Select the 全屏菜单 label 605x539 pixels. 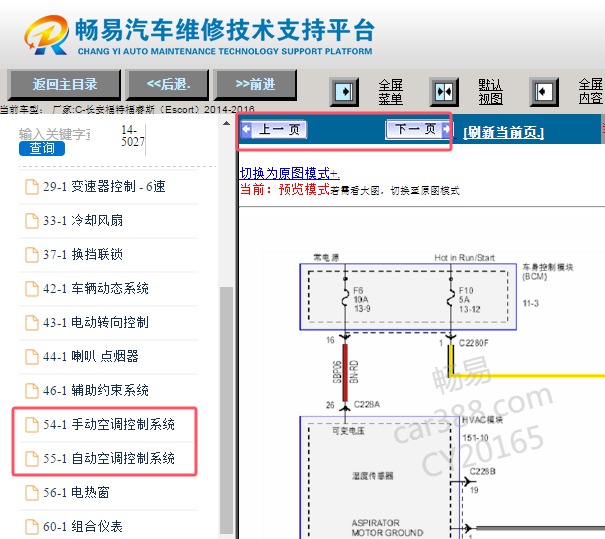[x=390, y=92]
